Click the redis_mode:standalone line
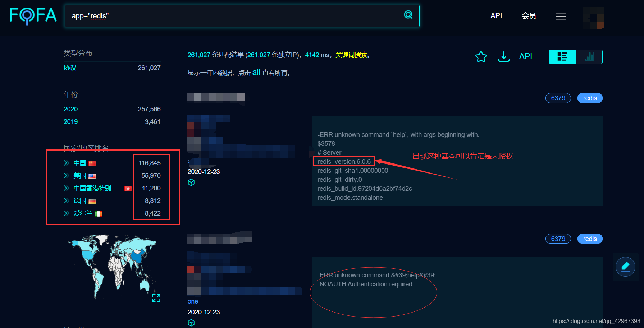The height and width of the screenshot is (328, 644). point(350,198)
